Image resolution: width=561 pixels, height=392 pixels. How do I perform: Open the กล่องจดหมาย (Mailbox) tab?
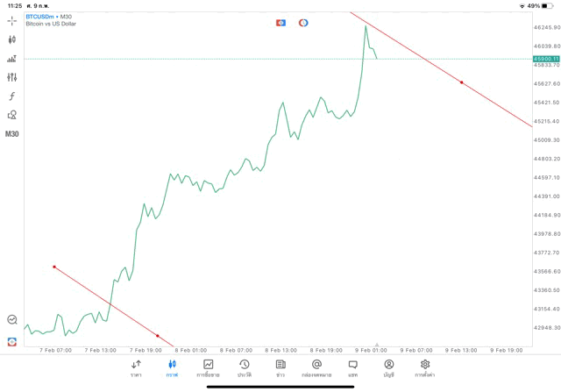click(316, 367)
